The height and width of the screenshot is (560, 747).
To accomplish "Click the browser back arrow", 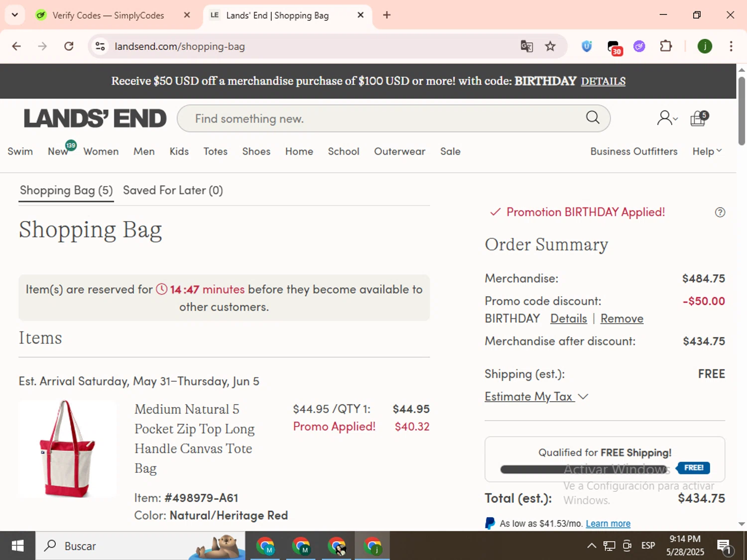I will pyautogui.click(x=16, y=46).
